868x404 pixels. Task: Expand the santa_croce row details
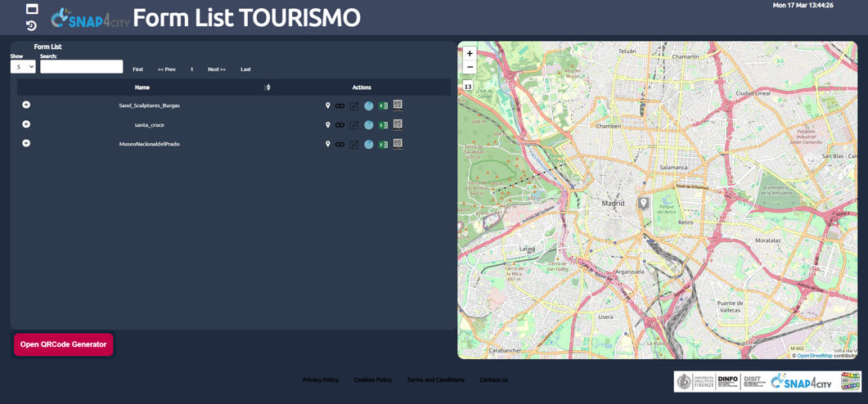tap(26, 124)
